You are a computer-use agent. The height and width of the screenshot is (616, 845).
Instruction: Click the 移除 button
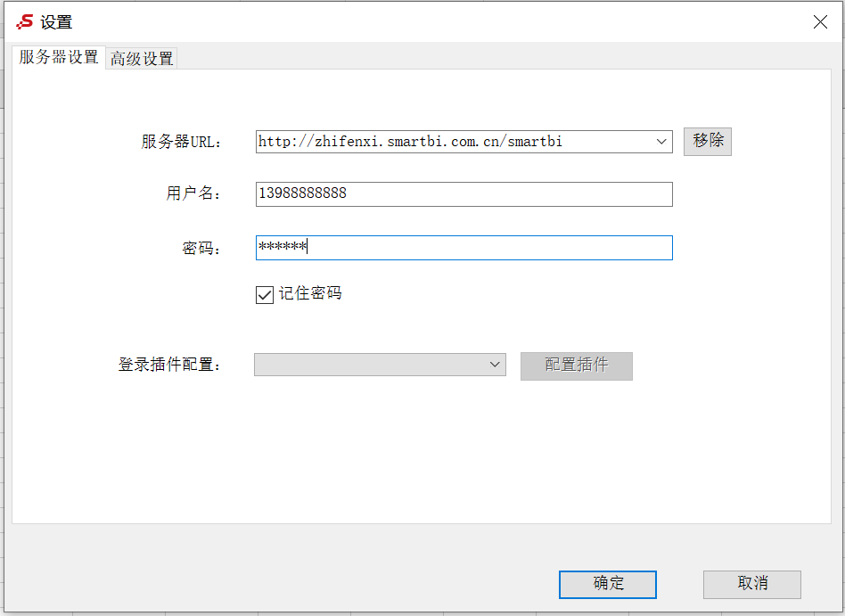[x=708, y=141]
